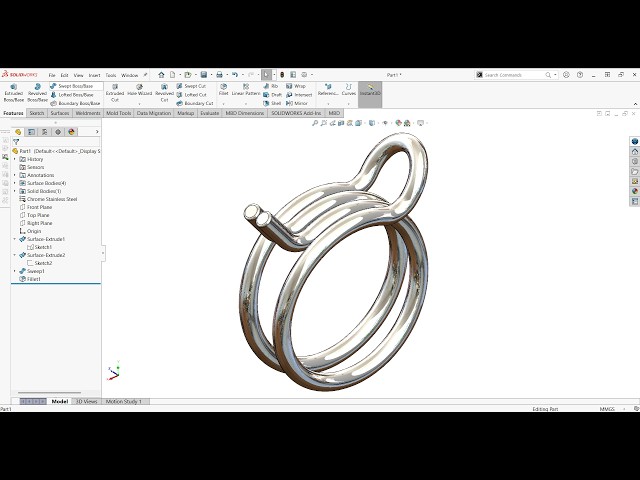Screen dimensions: 640x480
Task: Toggle the Select cursor tool
Action: click(x=266, y=75)
